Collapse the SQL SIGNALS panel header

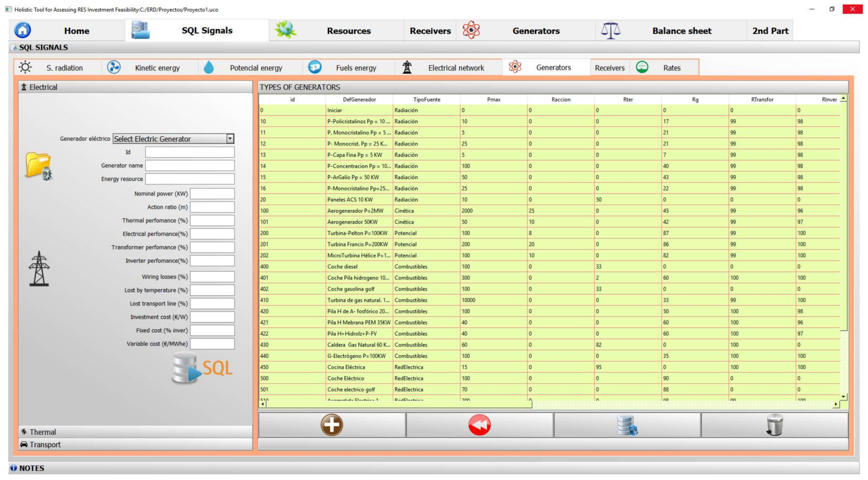tap(43, 47)
